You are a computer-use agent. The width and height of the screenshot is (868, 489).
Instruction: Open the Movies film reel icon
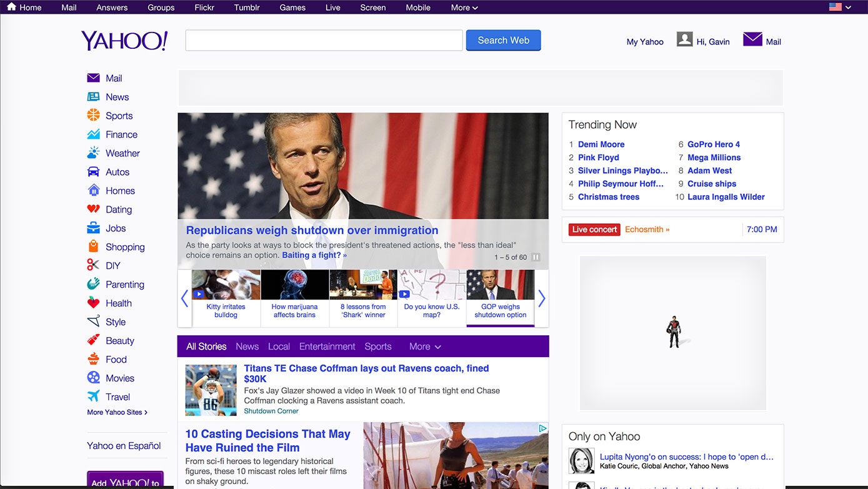tap(93, 378)
